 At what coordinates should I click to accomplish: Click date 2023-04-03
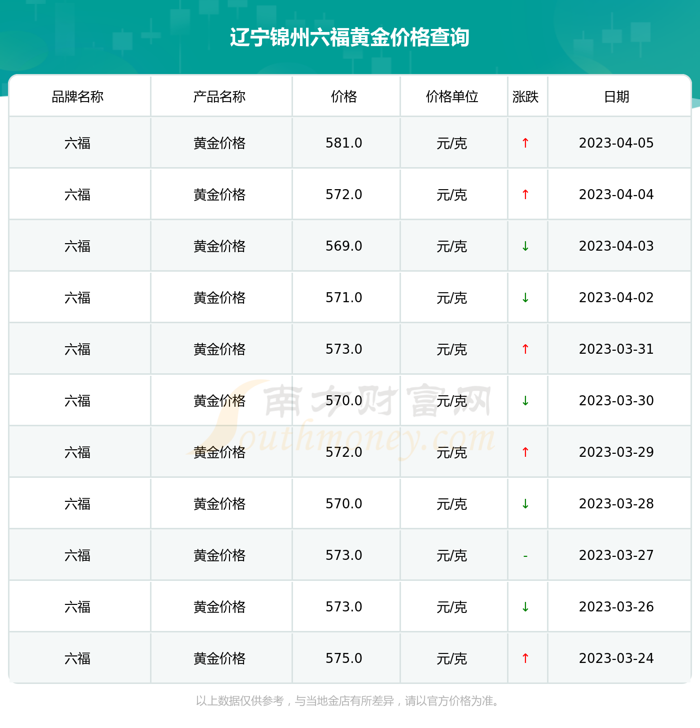pos(616,246)
